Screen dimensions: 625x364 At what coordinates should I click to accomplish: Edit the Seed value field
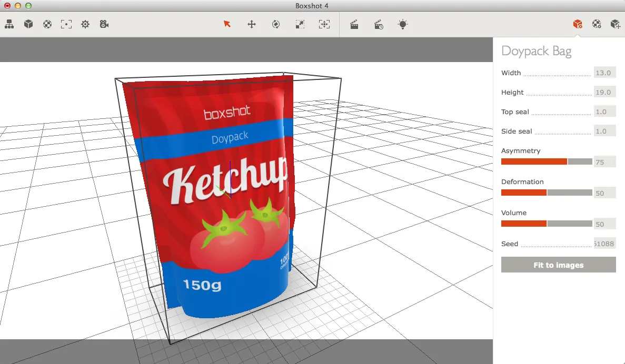coord(604,244)
